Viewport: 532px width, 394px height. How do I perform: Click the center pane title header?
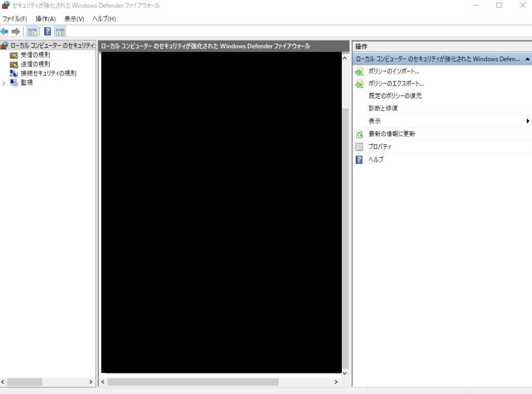pos(223,46)
